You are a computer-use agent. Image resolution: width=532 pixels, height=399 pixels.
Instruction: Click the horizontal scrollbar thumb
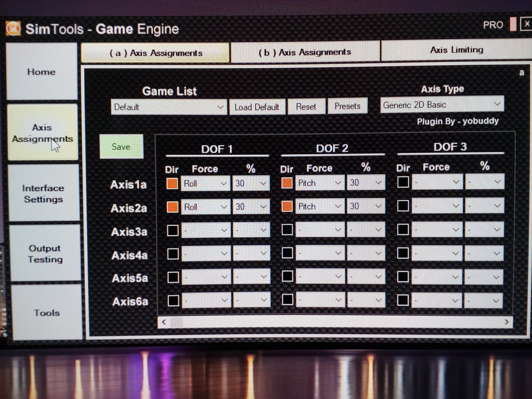[x=177, y=322]
